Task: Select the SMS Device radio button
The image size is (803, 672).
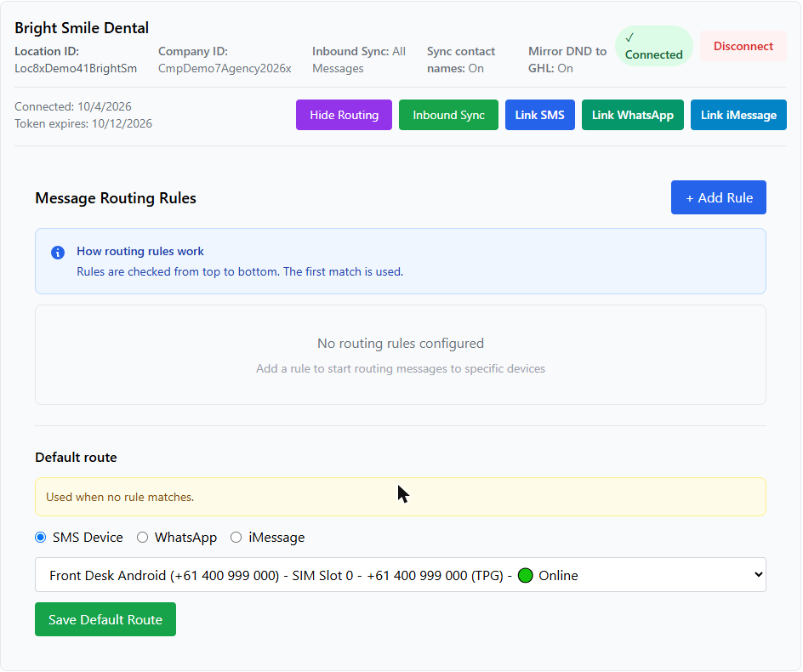Action: click(41, 538)
